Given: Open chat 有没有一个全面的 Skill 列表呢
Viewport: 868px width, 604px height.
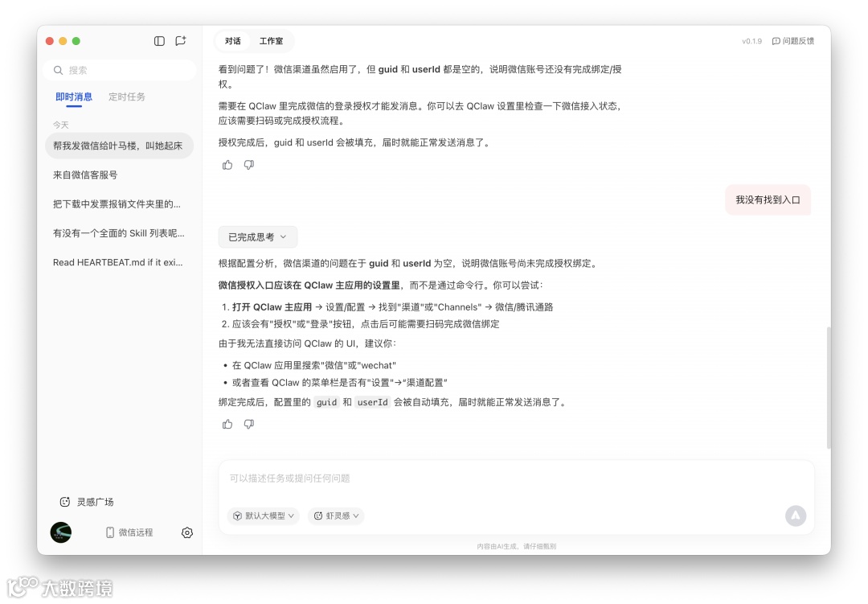Looking at the screenshot, I should (x=119, y=233).
